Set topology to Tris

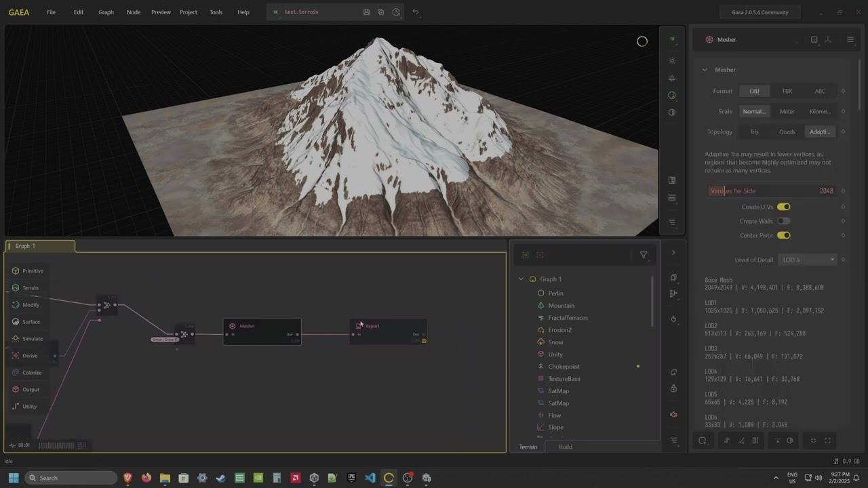754,131
